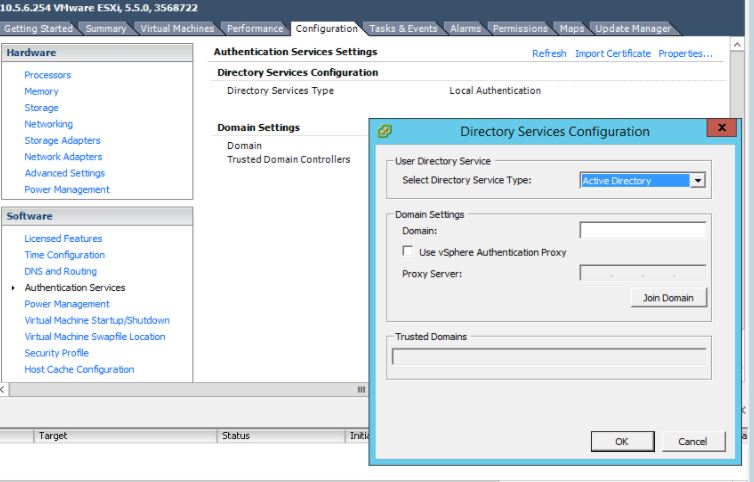Confirm dialog with the OK button

coord(621,441)
